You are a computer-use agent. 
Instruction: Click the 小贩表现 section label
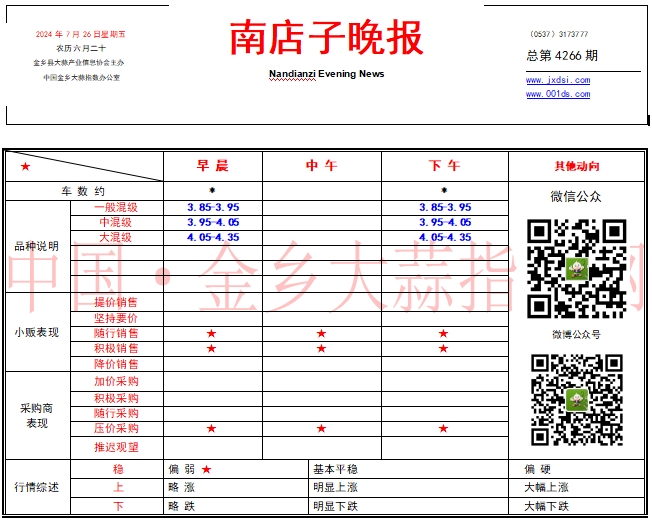point(37,332)
